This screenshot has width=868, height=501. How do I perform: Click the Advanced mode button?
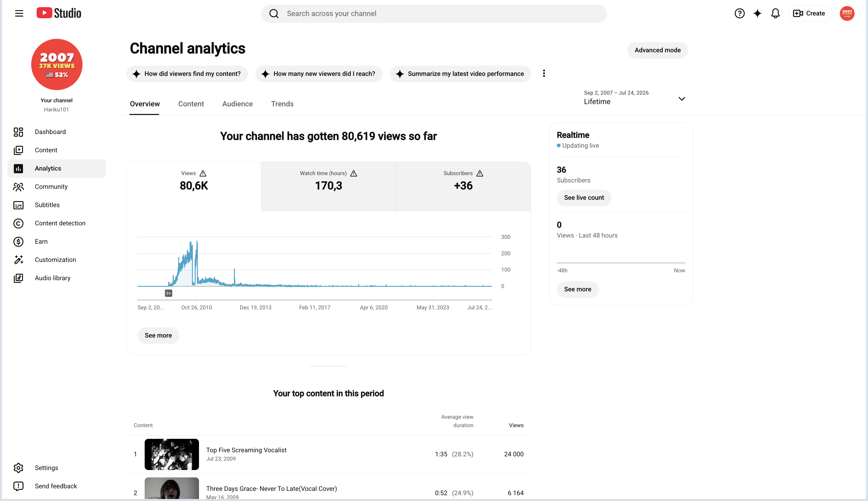pos(657,50)
